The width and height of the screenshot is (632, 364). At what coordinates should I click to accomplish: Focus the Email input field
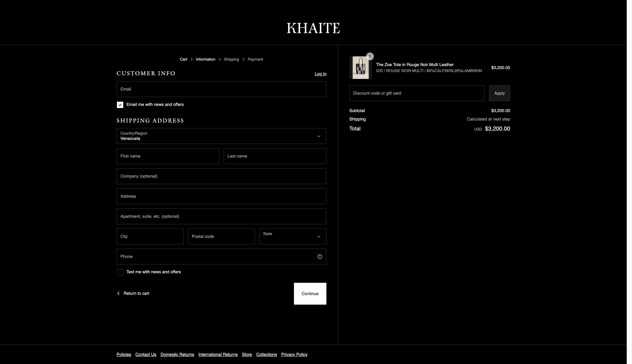click(x=221, y=89)
